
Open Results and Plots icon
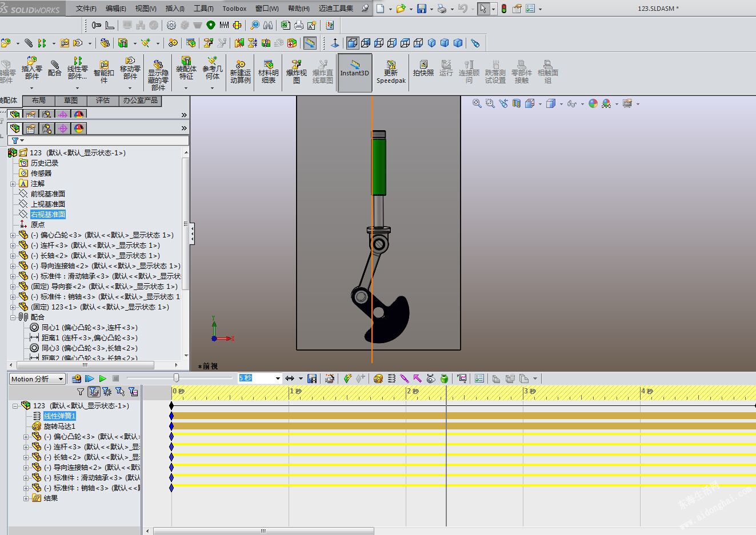click(x=462, y=379)
